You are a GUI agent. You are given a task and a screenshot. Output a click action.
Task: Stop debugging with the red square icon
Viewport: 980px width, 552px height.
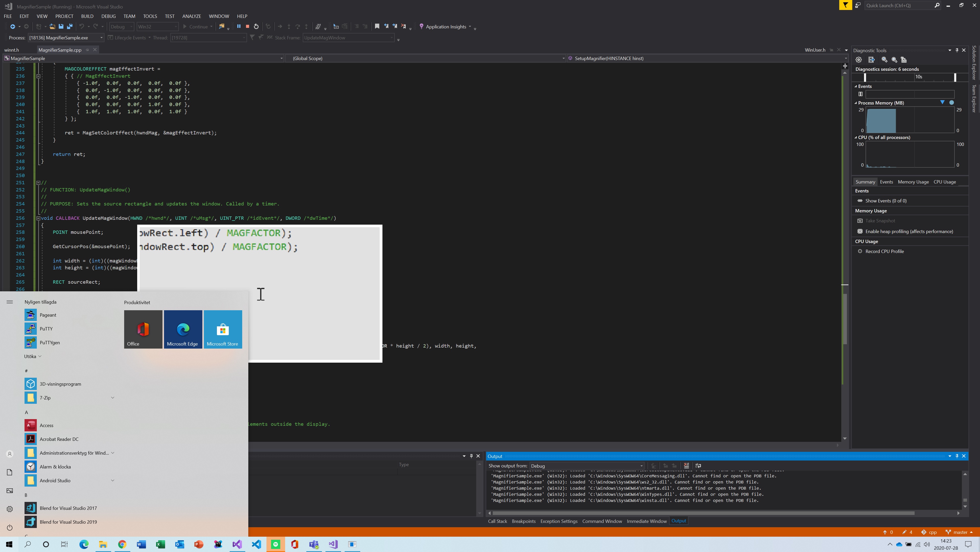248,26
